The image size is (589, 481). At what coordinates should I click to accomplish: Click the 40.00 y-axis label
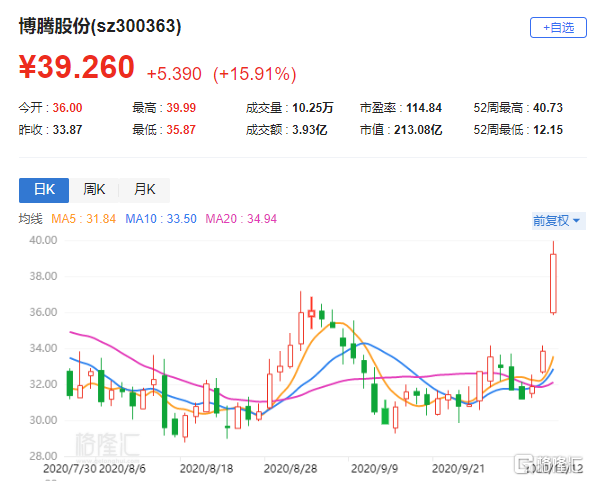pos(43,240)
